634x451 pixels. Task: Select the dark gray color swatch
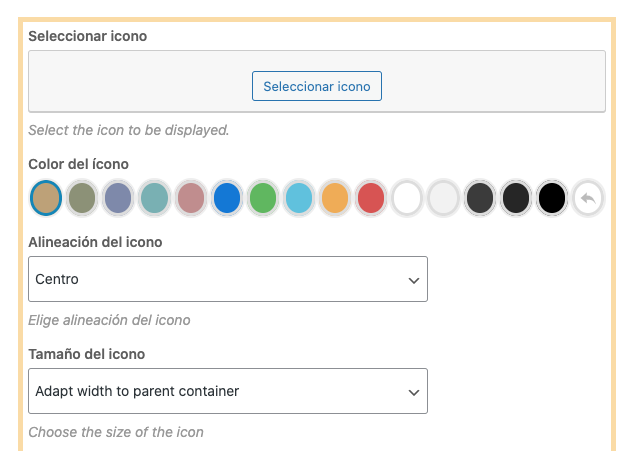point(479,198)
